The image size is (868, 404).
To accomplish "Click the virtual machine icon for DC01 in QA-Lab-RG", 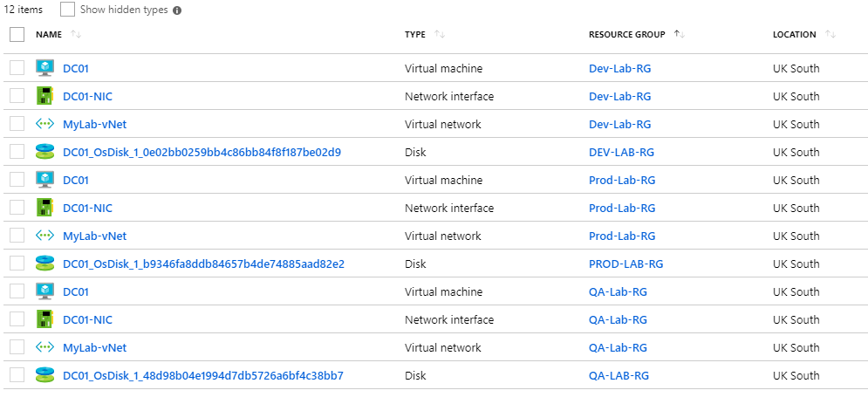I will click(x=44, y=291).
